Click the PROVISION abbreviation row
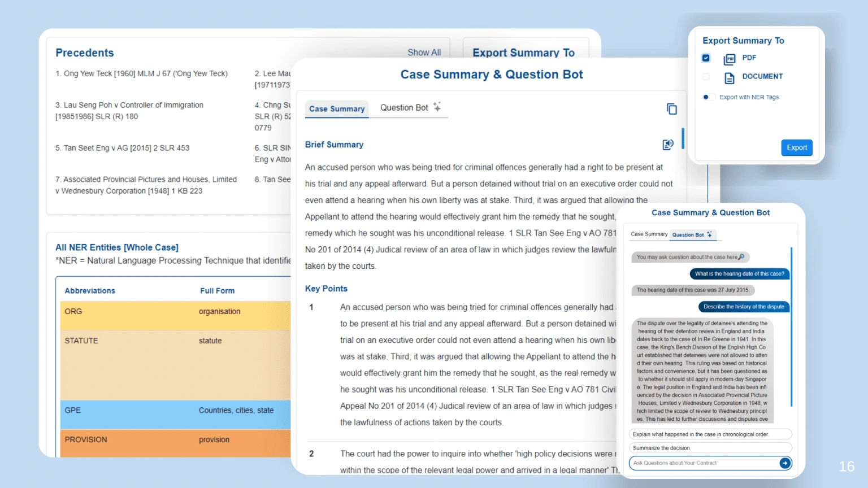The height and width of the screenshot is (488, 868). click(175, 443)
